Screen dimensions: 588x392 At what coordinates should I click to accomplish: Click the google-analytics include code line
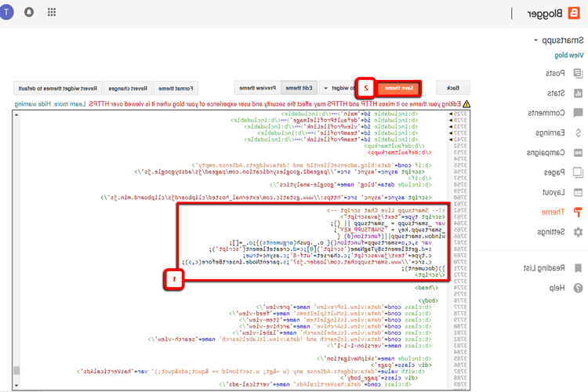pos(350,184)
